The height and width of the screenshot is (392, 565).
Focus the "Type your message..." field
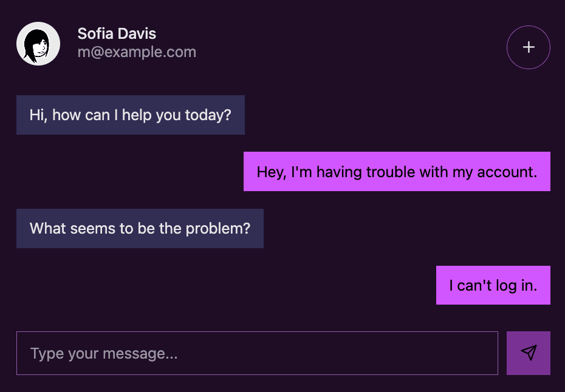(x=257, y=353)
